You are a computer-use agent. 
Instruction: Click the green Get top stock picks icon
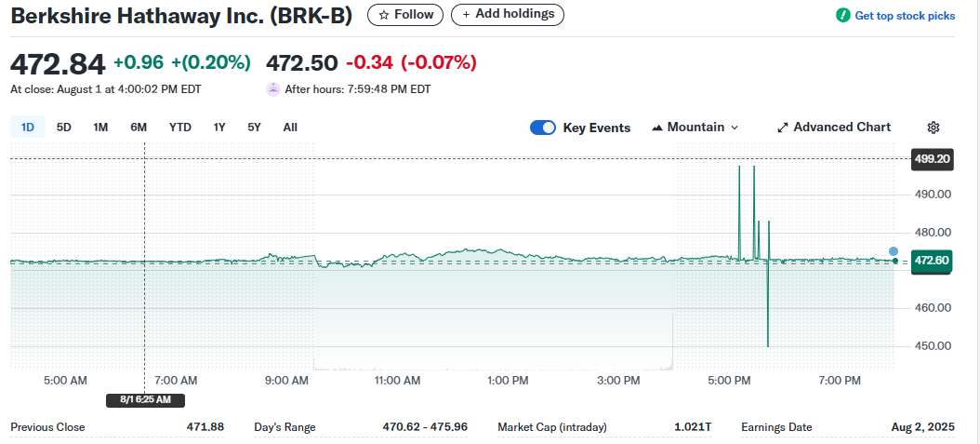[843, 15]
